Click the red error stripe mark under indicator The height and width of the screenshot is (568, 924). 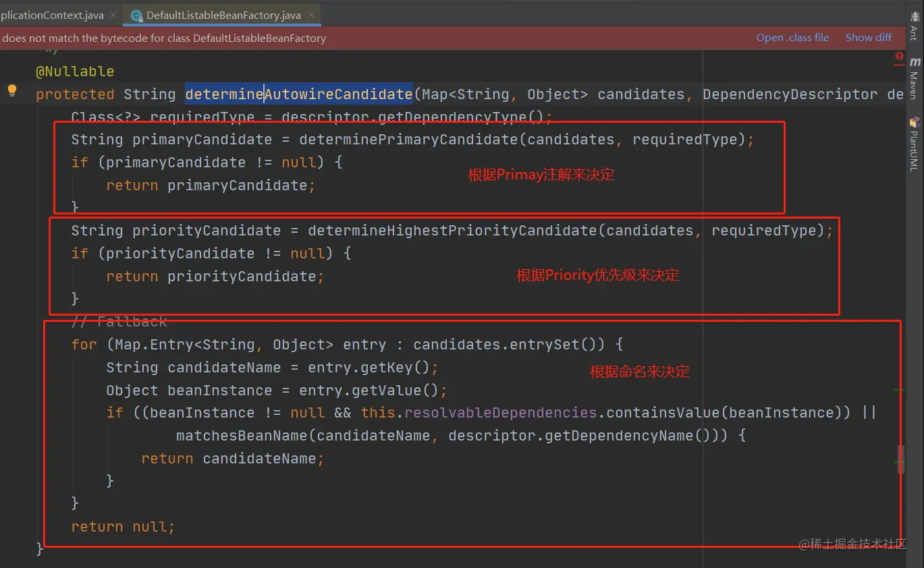click(x=899, y=65)
